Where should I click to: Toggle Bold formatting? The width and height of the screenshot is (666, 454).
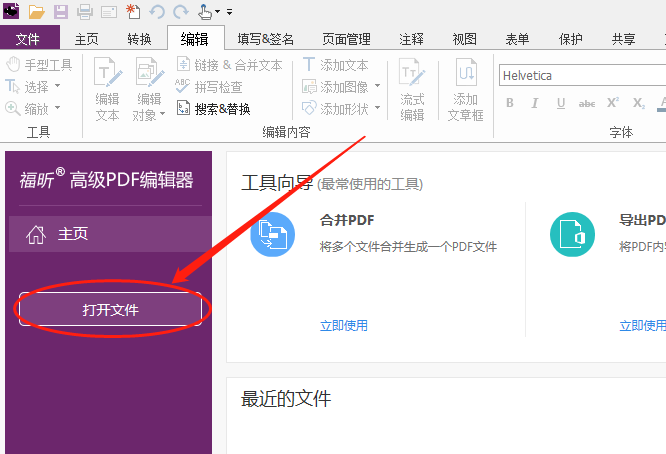click(510, 103)
